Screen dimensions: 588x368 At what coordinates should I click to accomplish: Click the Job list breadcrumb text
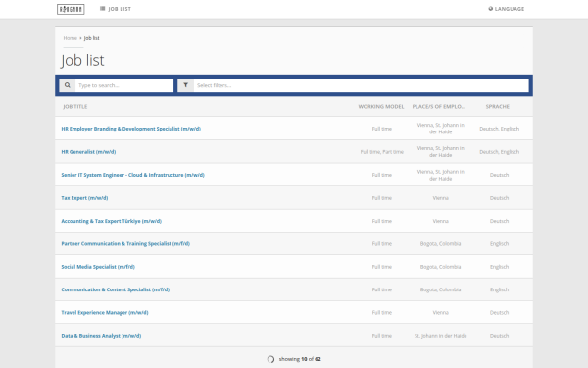pos(91,38)
